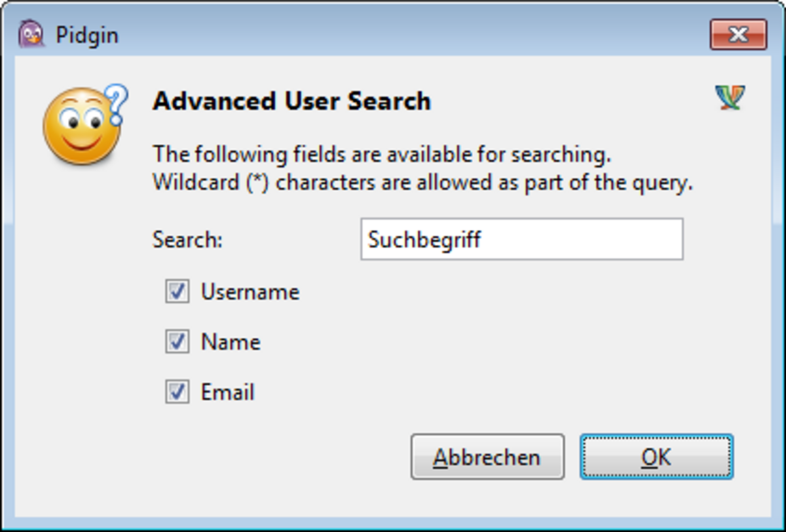Click the Wildcard characters description line
Viewport: 786px width, 532px height.
click(422, 183)
